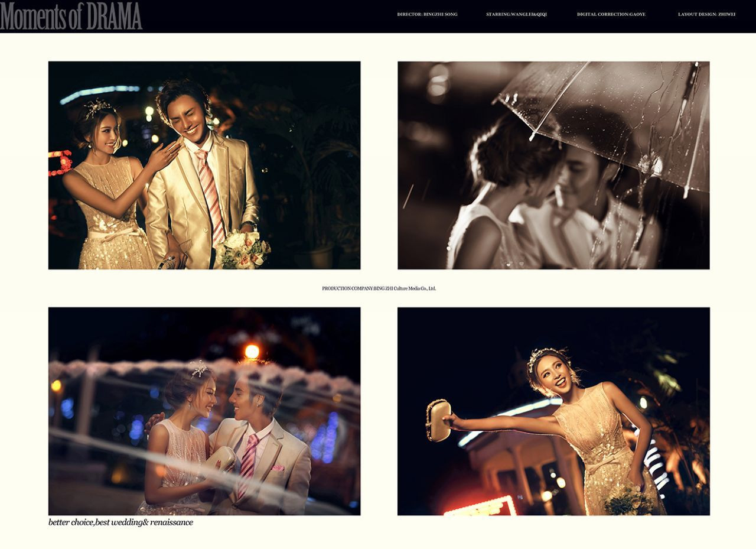
Task: Click the Moments of DRAMA title
Action: 71,16
